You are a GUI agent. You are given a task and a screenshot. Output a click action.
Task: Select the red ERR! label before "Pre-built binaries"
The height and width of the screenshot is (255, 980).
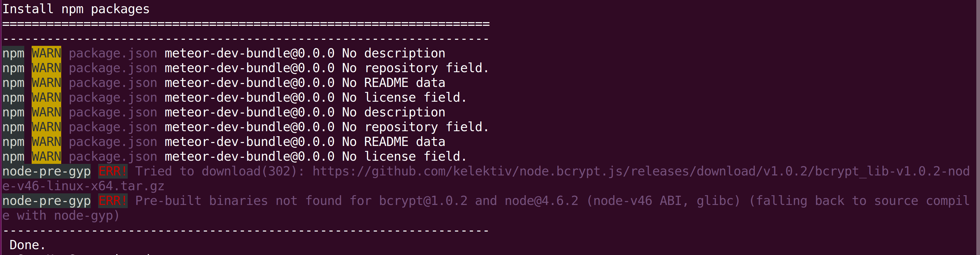click(113, 201)
